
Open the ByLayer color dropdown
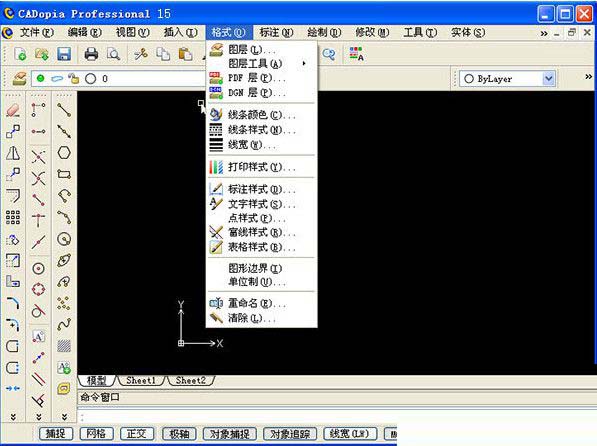click(548, 78)
